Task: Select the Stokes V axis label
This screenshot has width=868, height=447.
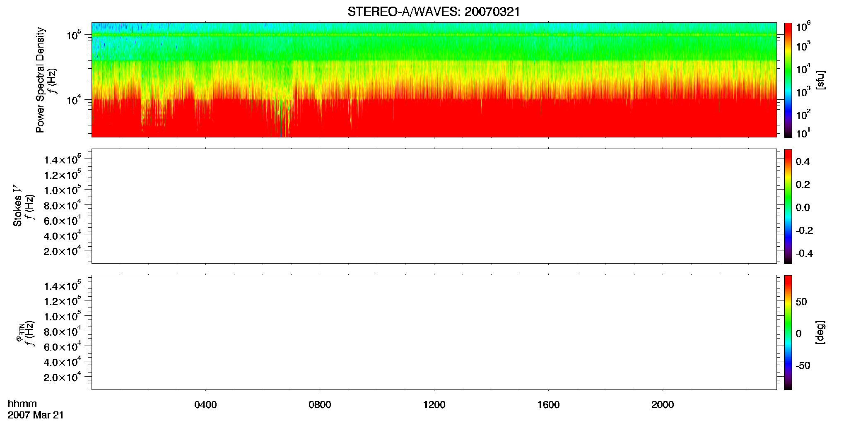Action: pyautogui.click(x=17, y=205)
